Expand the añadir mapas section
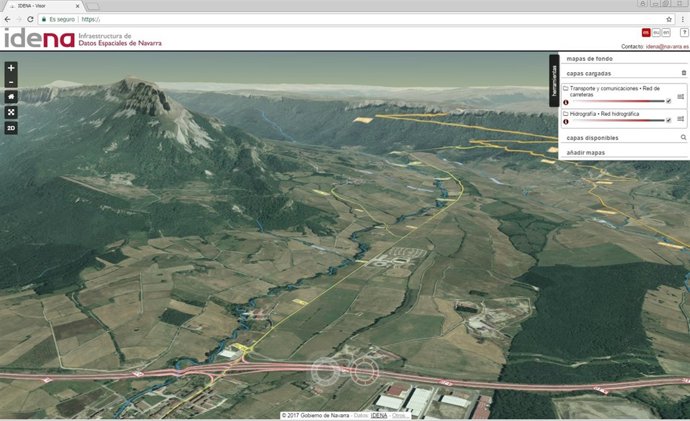The width and height of the screenshot is (690, 421). pyautogui.click(x=587, y=152)
